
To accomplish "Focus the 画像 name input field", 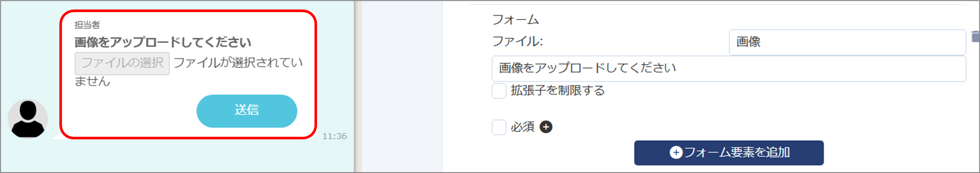I will (x=847, y=42).
